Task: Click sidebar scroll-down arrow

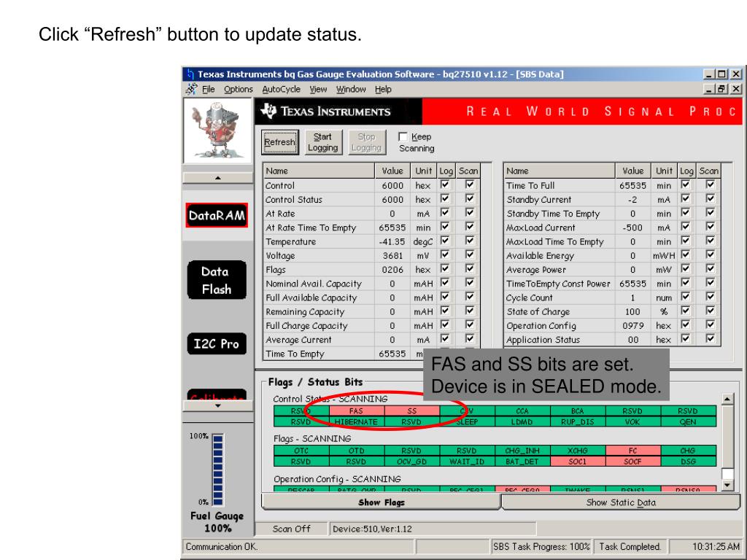Action: 217,405
